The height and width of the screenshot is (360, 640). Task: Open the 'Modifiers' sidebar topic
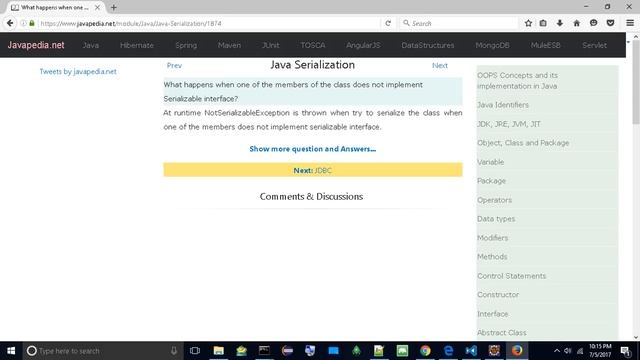pos(493,238)
